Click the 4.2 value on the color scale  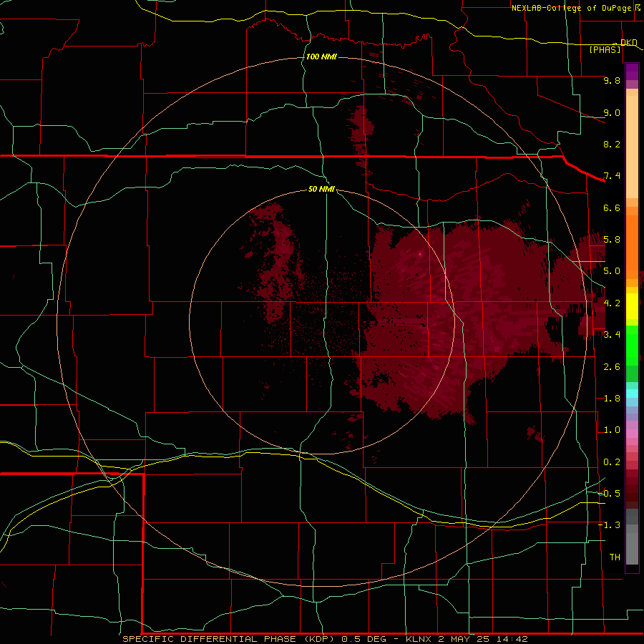click(x=612, y=303)
